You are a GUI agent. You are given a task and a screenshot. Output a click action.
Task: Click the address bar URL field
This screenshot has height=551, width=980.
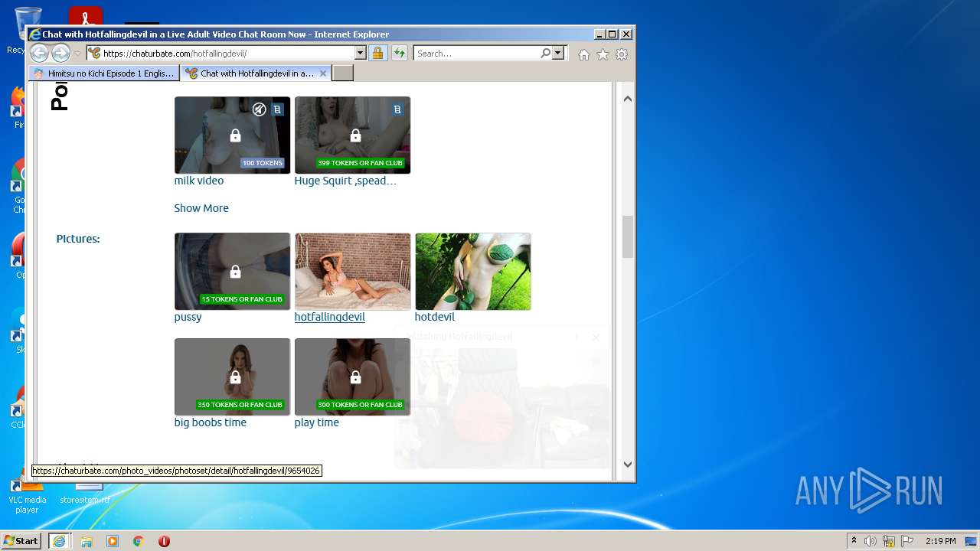pos(227,53)
